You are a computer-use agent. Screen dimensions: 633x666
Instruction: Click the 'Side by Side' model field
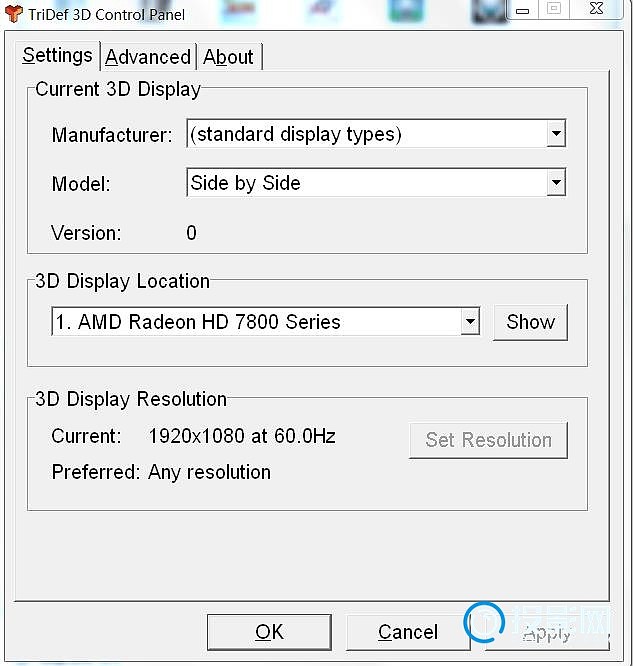click(x=376, y=183)
